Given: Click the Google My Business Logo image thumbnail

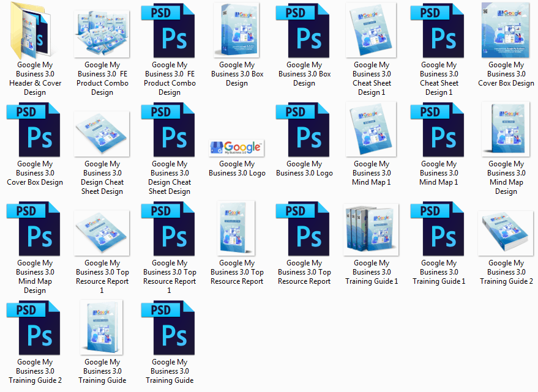Looking at the screenshot, I should pyautogui.click(x=237, y=147).
